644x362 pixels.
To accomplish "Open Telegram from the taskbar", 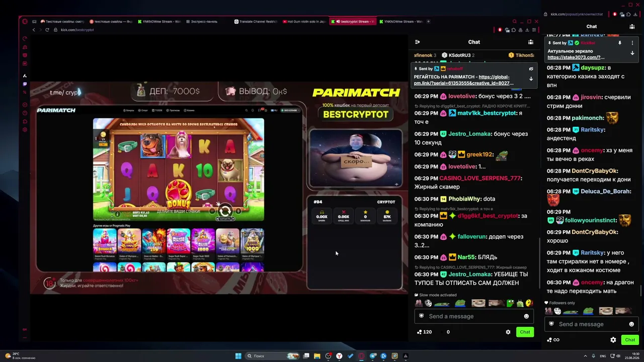I will (x=373, y=356).
